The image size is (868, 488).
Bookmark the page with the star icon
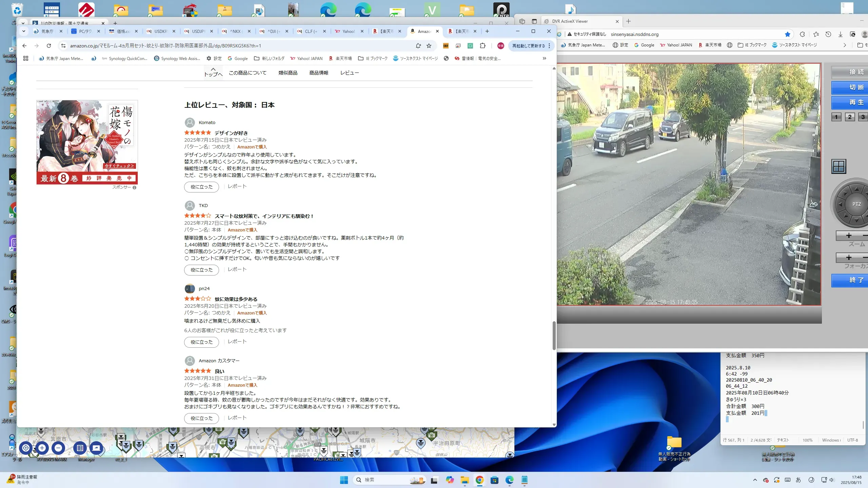tap(429, 46)
